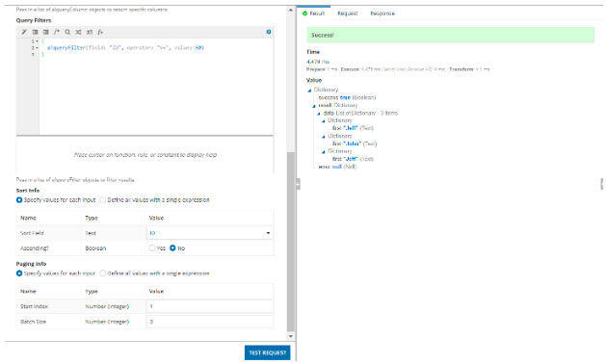This screenshot has height=364, width=606.
Task: Click the 'Value' heading in results pane
Action: (314, 80)
